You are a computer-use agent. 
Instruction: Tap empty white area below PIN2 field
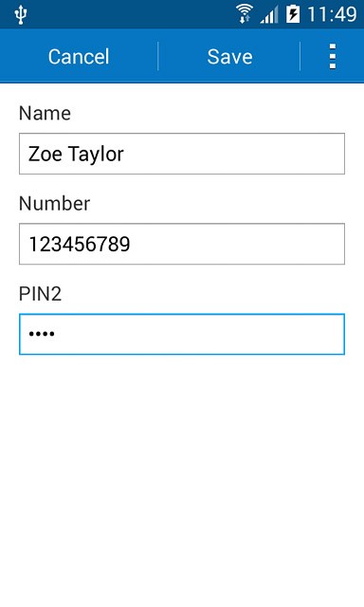coord(182,480)
